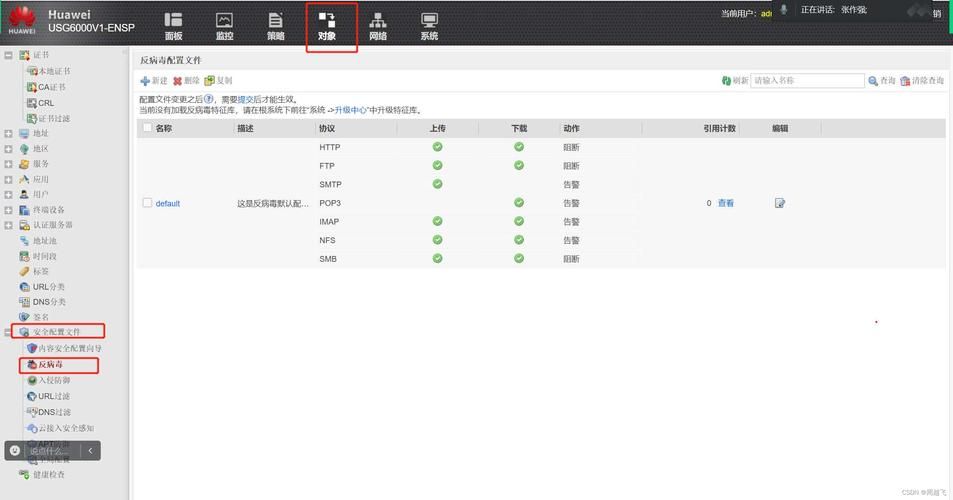Image resolution: width=953 pixels, height=500 pixels.
Task: Click the 服务 service icon
Action: point(24,164)
